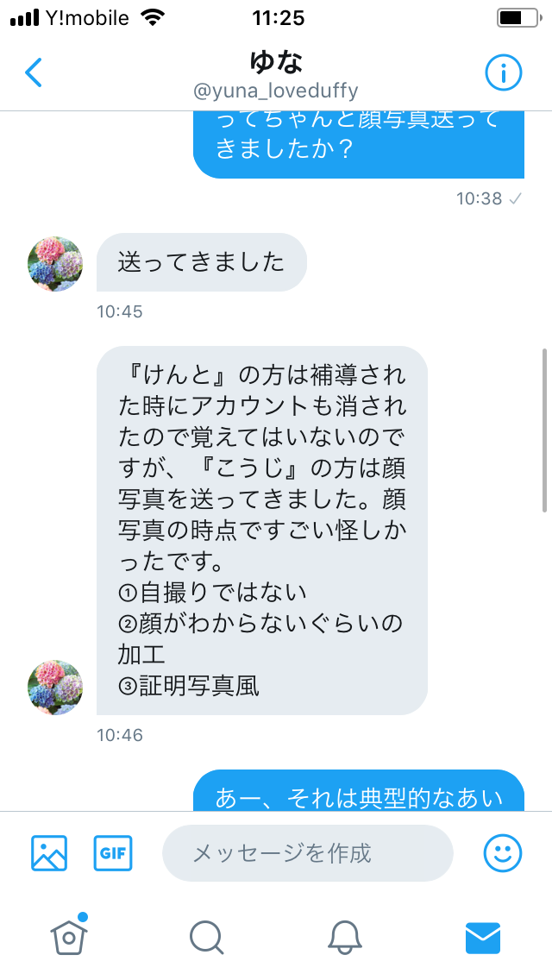Tap the blue sent bubble きましたか？

coord(358,144)
